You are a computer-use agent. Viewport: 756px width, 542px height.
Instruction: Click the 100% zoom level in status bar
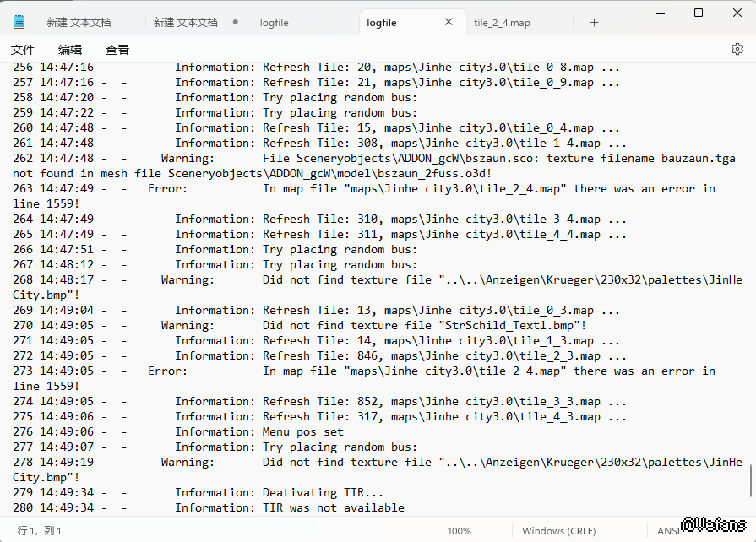[x=460, y=531]
